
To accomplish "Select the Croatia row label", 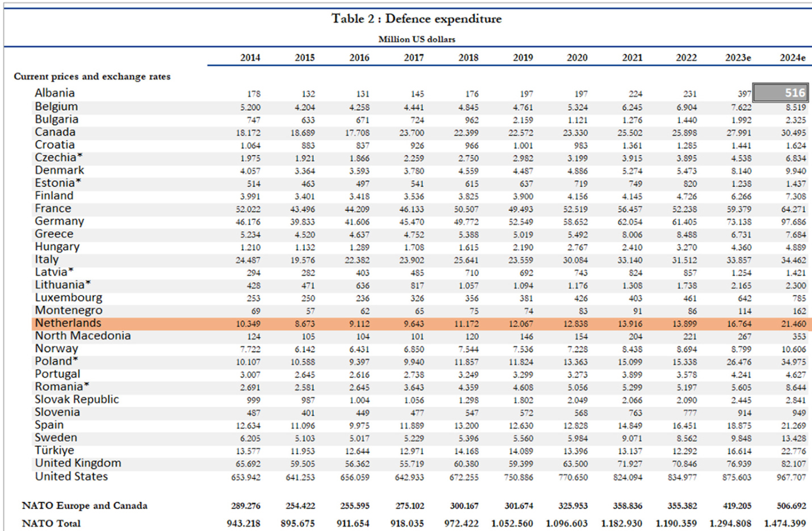I will pyautogui.click(x=54, y=145).
